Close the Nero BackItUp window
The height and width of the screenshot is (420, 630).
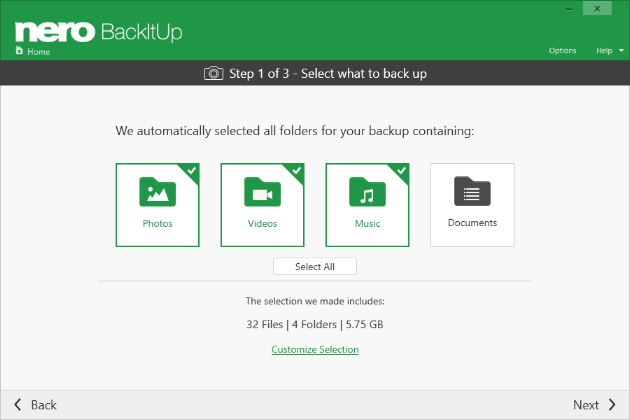coord(597,8)
